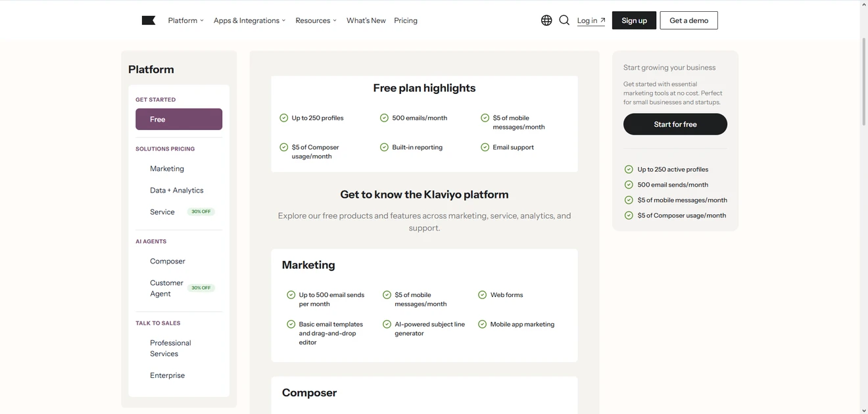Click sidebar checkmark beside $5 of Composer usage/month
The width and height of the screenshot is (868, 414).
coord(629,216)
